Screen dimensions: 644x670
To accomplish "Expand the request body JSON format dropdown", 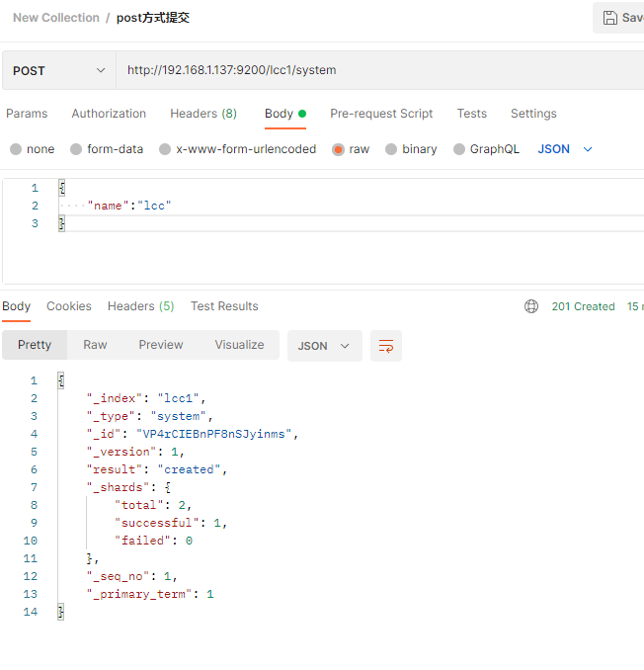I will pos(565,149).
